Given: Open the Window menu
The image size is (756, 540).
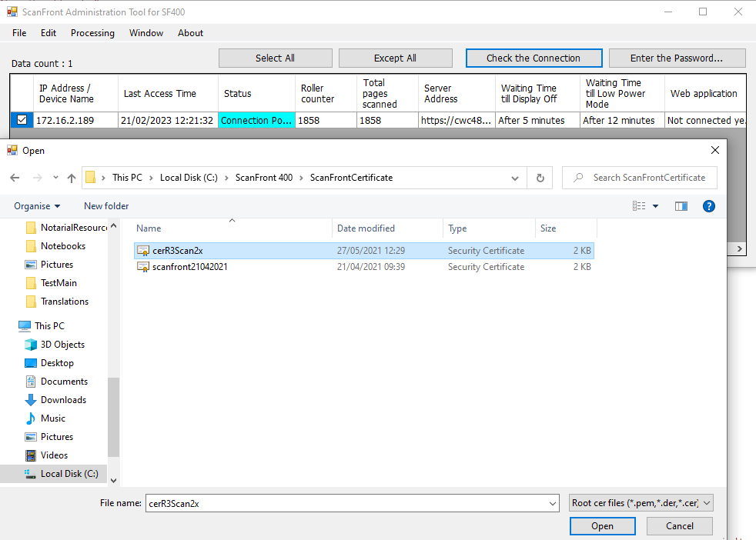Looking at the screenshot, I should point(146,33).
